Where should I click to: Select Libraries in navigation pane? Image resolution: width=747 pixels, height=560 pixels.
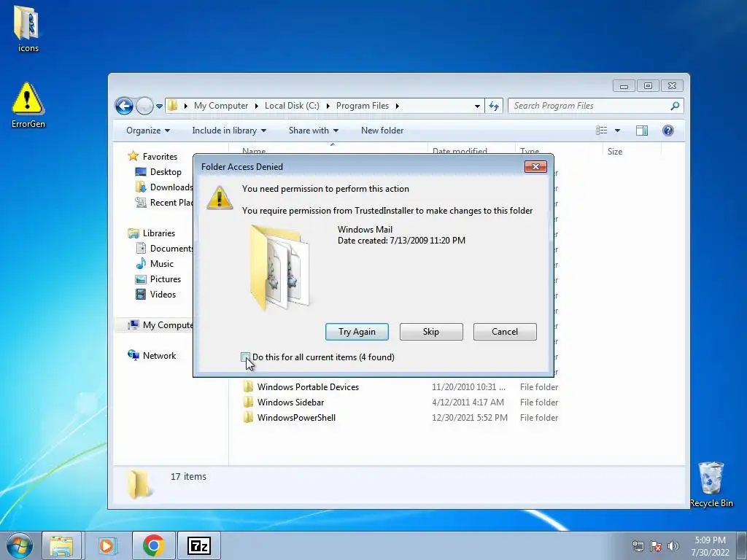[x=152, y=233]
